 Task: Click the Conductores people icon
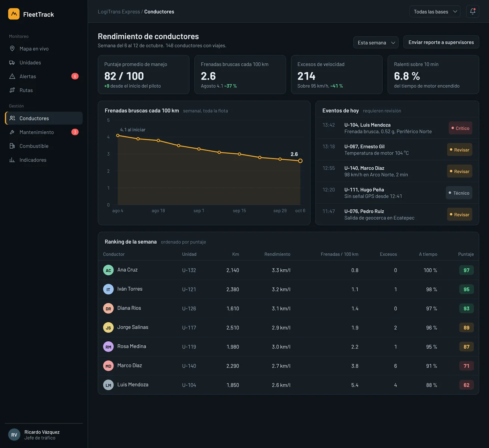tap(12, 118)
